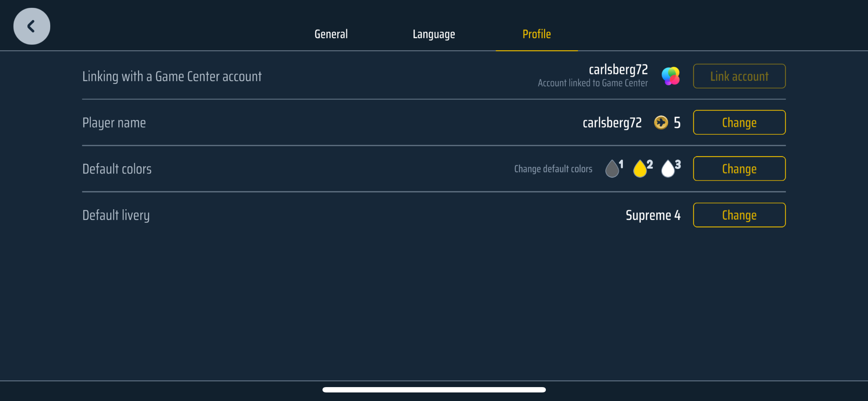The width and height of the screenshot is (868, 401).
Task: Click the carlsberg72 player name text
Action: click(x=612, y=123)
